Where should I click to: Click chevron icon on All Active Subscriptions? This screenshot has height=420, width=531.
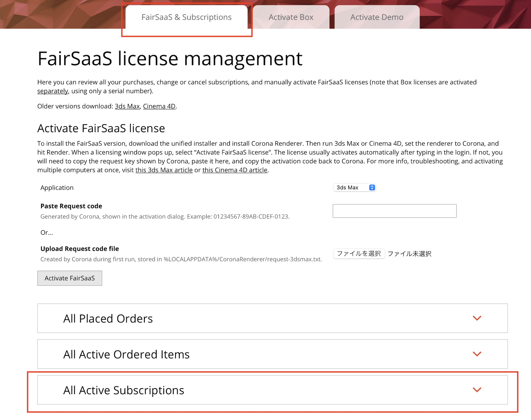477,390
